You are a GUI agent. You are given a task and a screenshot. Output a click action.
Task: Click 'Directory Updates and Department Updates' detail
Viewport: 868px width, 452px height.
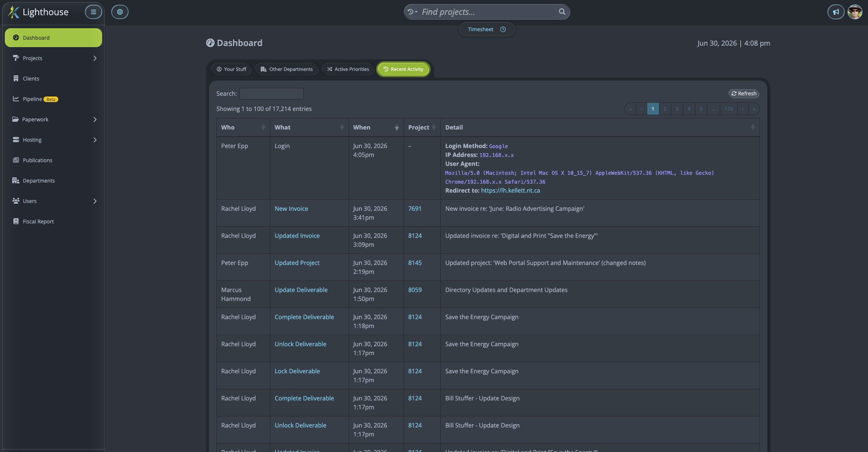tap(506, 290)
